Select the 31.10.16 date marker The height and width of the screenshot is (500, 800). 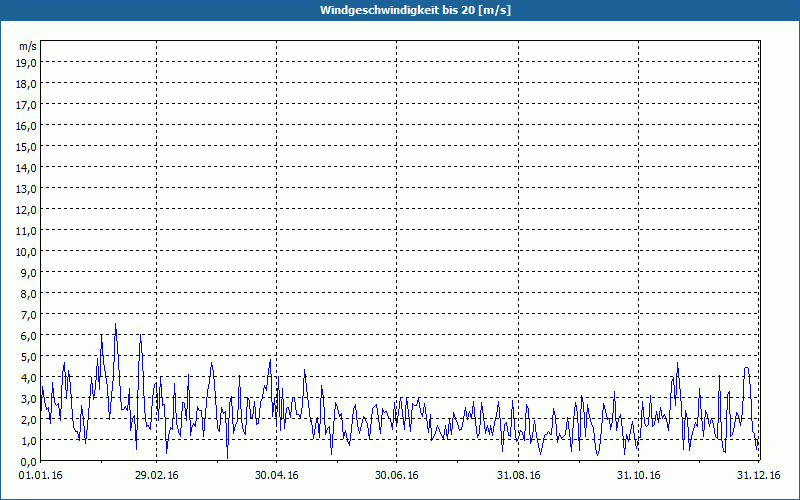click(x=639, y=476)
